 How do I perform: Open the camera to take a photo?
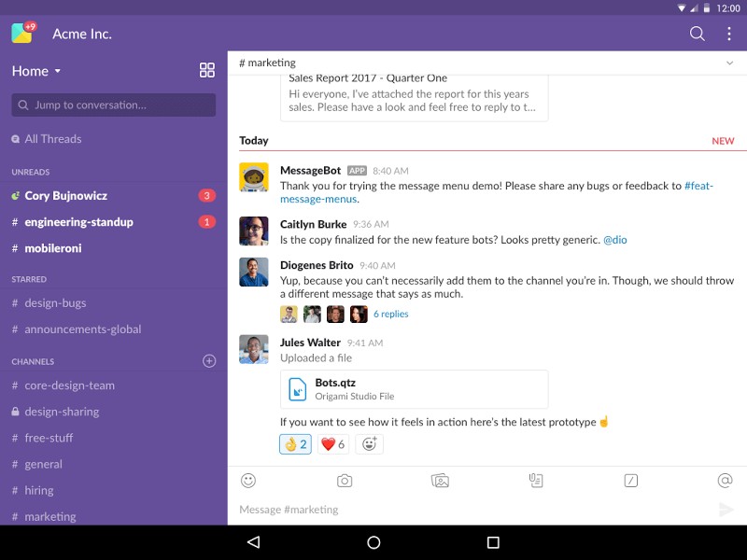[x=344, y=481]
